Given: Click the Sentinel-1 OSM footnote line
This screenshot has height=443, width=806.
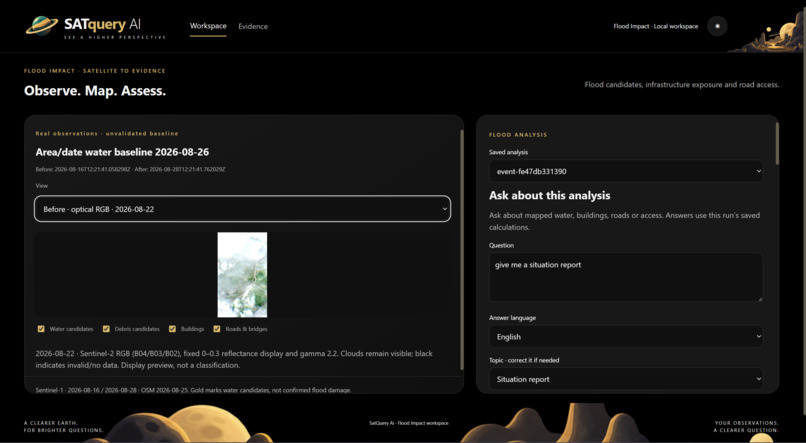Looking at the screenshot, I should pyautogui.click(x=193, y=390).
